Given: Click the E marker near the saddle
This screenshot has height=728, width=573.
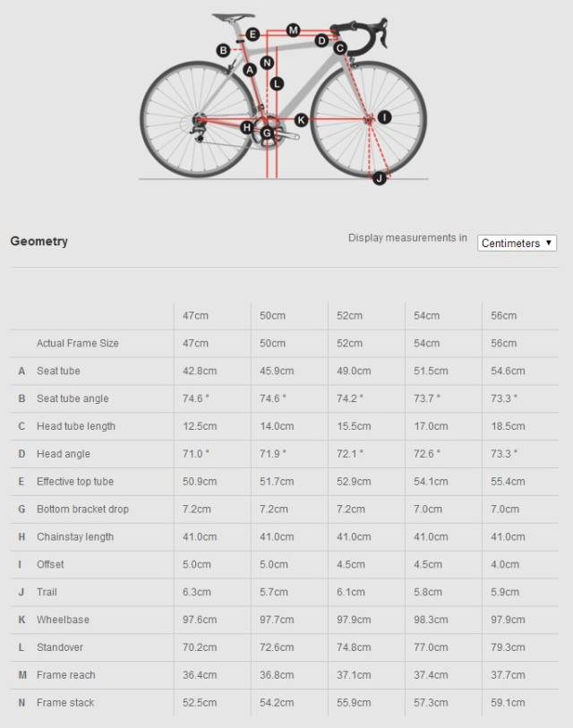Looking at the screenshot, I should [252, 35].
